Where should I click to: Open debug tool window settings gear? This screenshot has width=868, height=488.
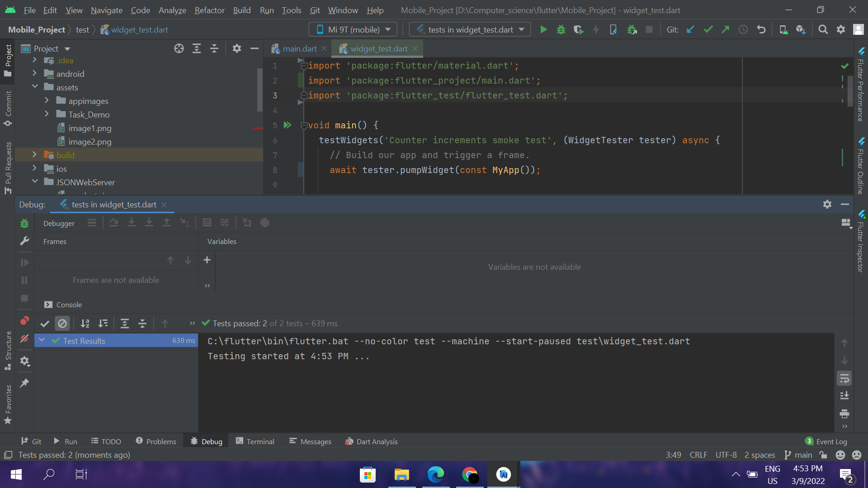pyautogui.click(x=827, y=204)
